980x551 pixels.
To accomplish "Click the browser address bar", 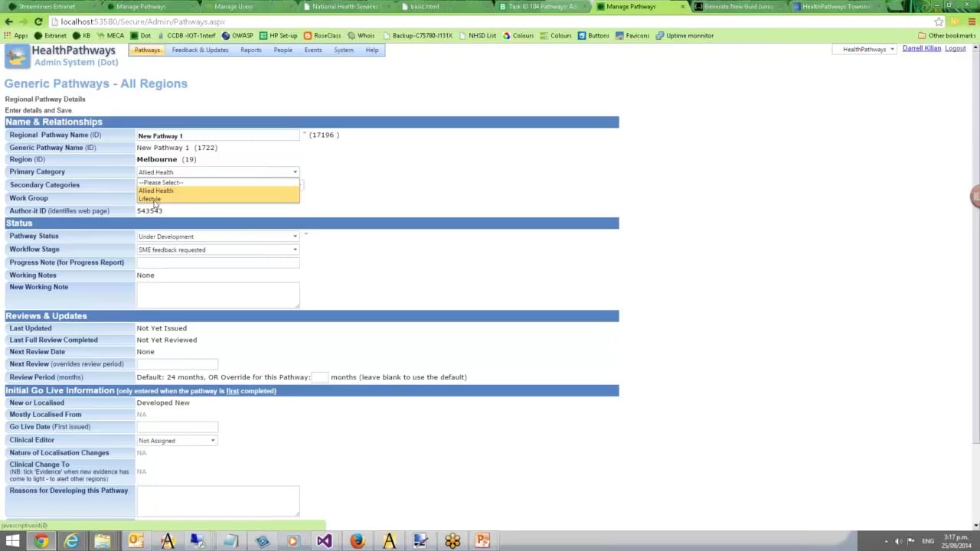I will click(x=490, y=21).
